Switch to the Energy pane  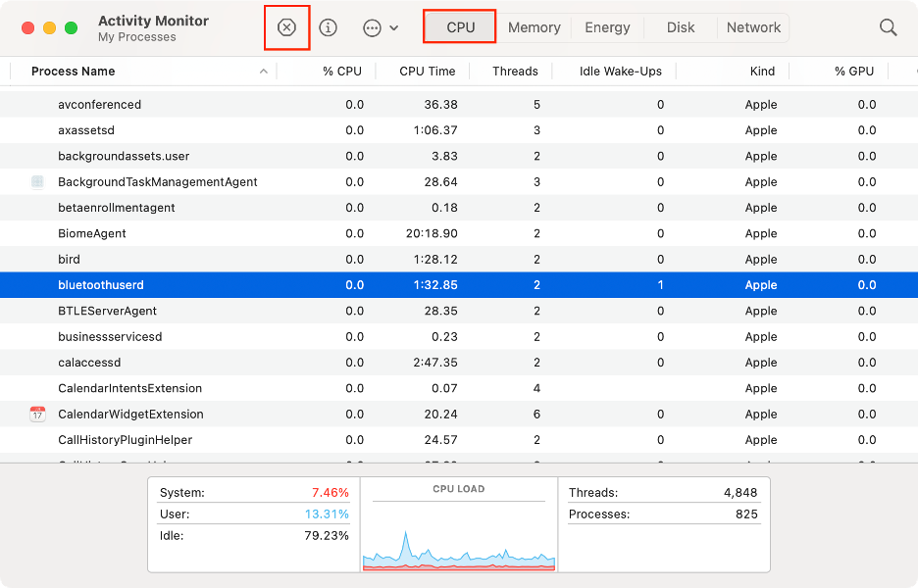pyautogui.click(x=607, y=27)
